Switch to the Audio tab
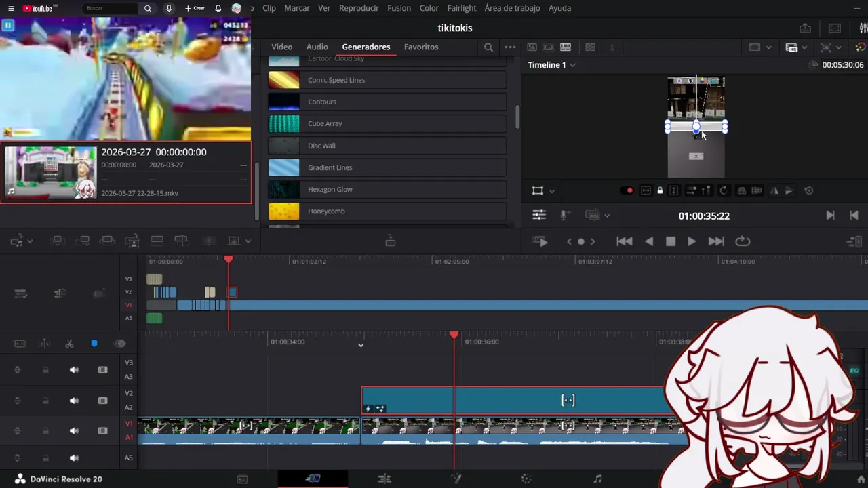Screen dimensions: 868x488 tap(317, 47)
